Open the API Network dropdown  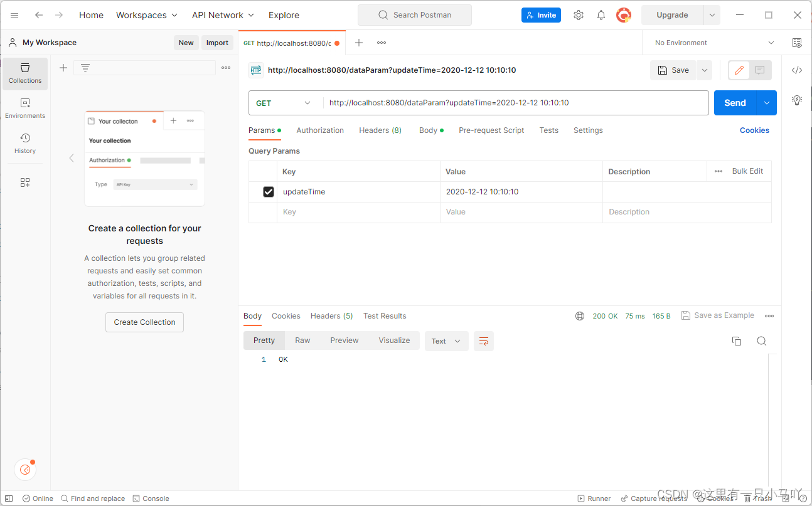(223, 15)
